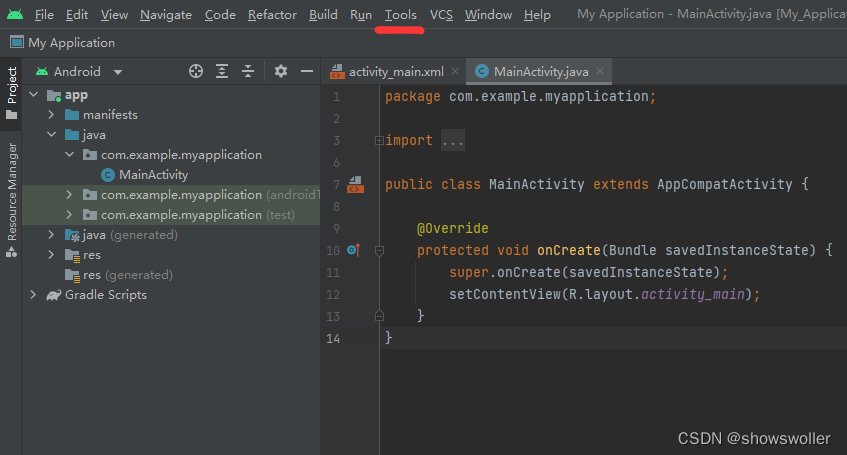Open the Window menu
Image resolution: width=847 pixels, height=455 pixels.
(488, 15)
